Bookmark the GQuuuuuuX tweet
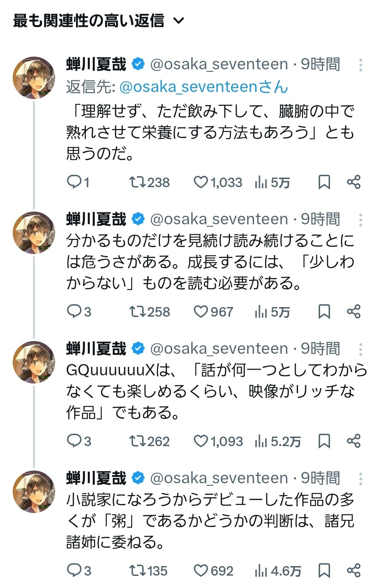Screen dimensions: 382x588 pos(324,441)
